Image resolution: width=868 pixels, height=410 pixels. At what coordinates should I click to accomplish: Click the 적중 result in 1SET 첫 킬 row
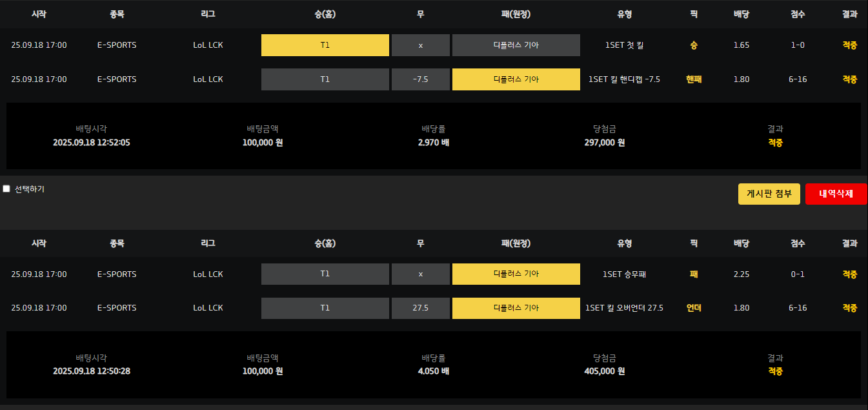coord(849,45)
